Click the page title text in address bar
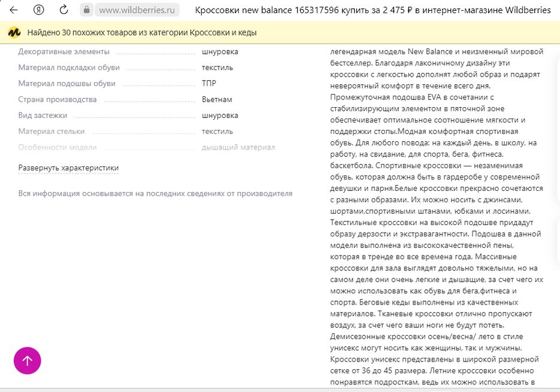 pyautogui.click(x=373, y=10)
